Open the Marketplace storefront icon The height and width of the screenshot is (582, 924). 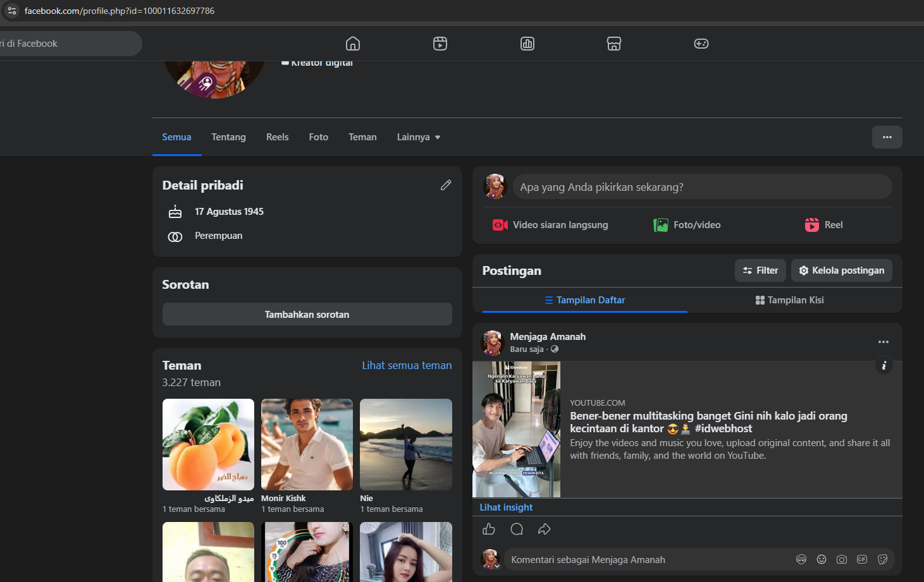[x=614, y=44]
